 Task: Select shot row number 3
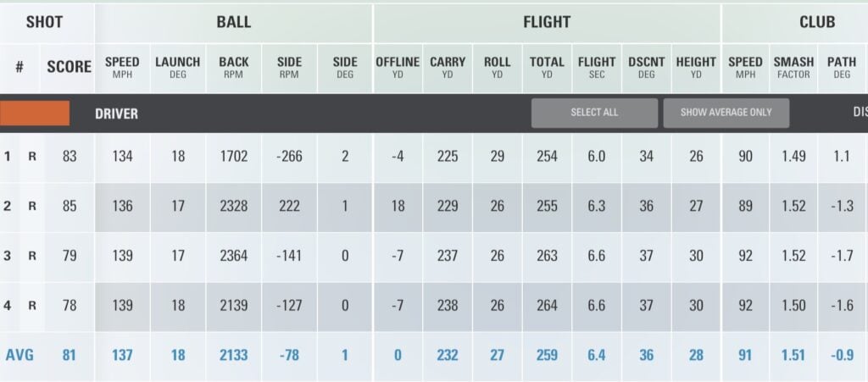(x=8, y=256)
